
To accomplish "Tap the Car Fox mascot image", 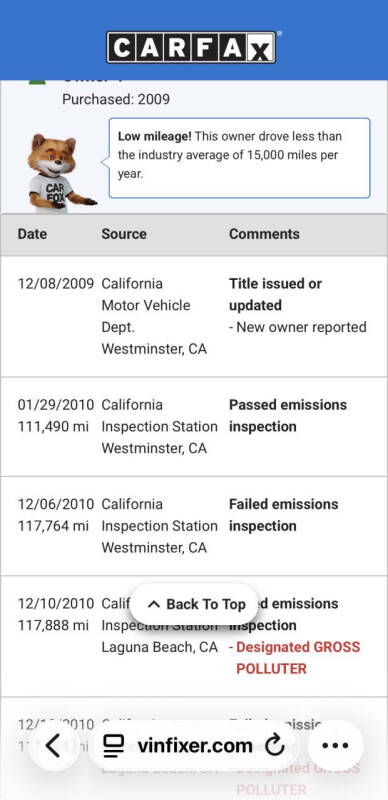I will click(x=61, y=172).
